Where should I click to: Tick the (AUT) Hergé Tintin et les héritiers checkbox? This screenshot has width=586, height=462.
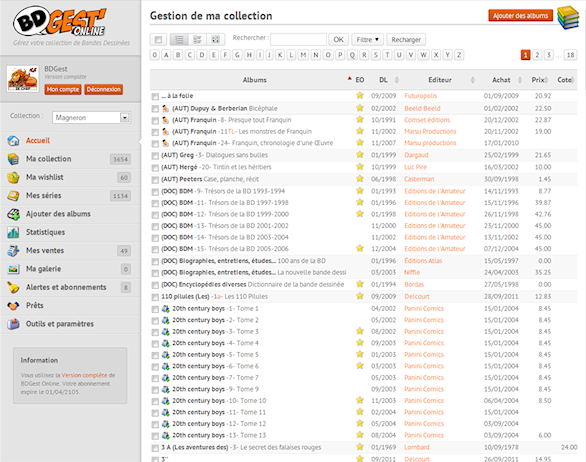155,167
